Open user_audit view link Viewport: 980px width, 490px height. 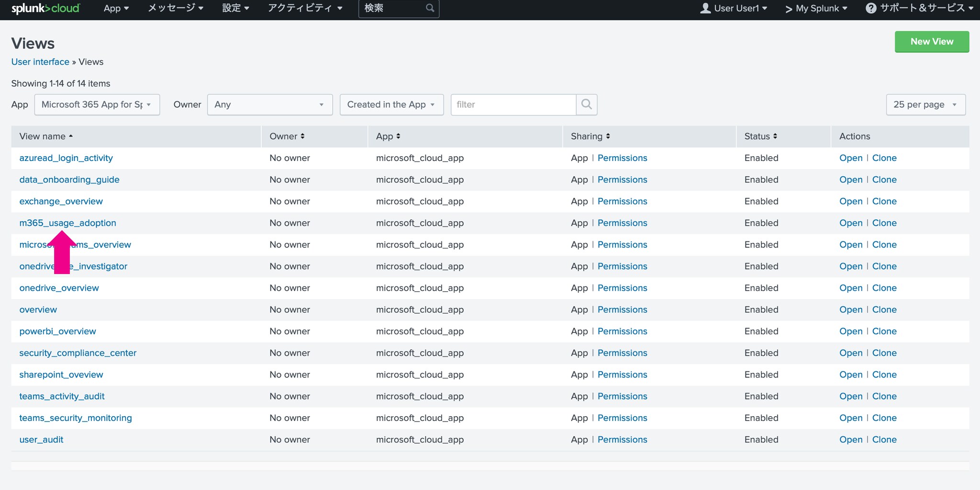pyautogui.click(x=41, y=440)
